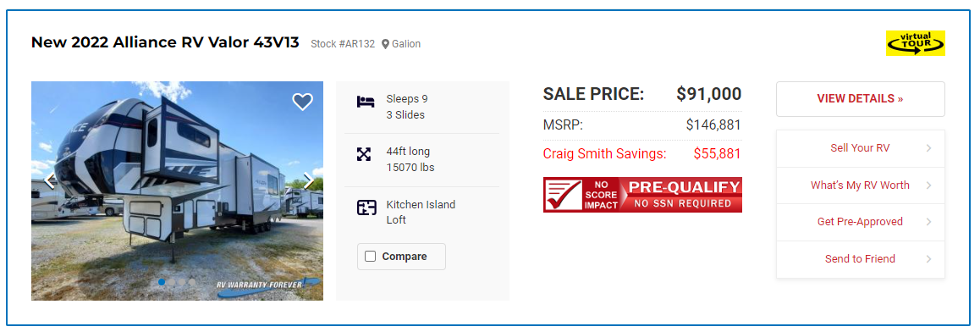Expand the Sell Your RV chevron

click(928, 148)
